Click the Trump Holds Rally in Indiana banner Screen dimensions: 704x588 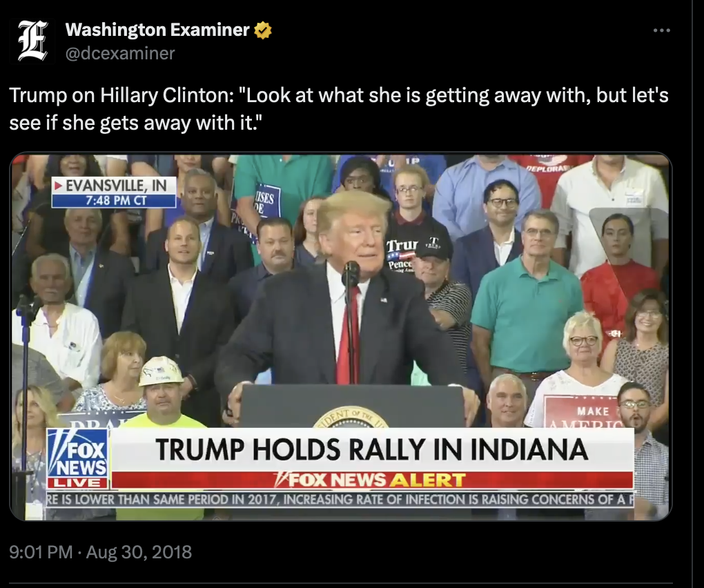tap(372, 449)
